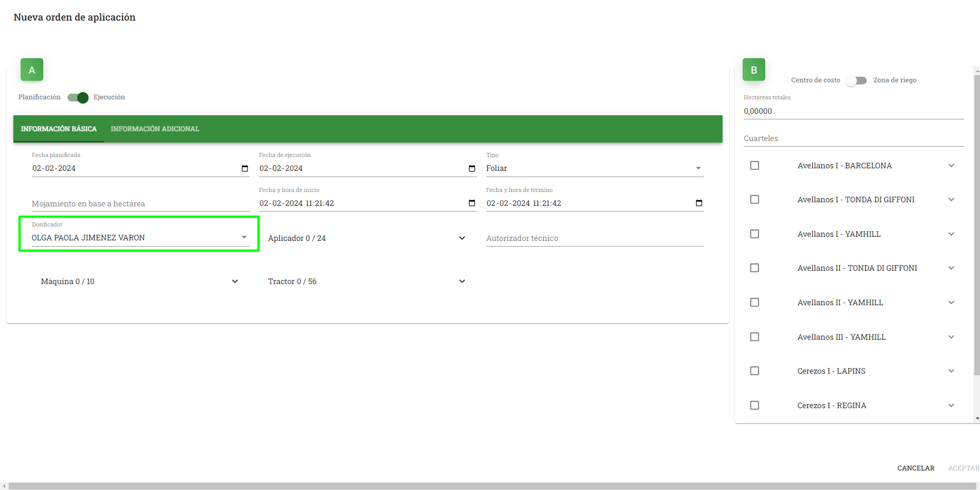Click the 'Zona de riego' label
This screenshot has width=980, height=490.
point(895,80)
